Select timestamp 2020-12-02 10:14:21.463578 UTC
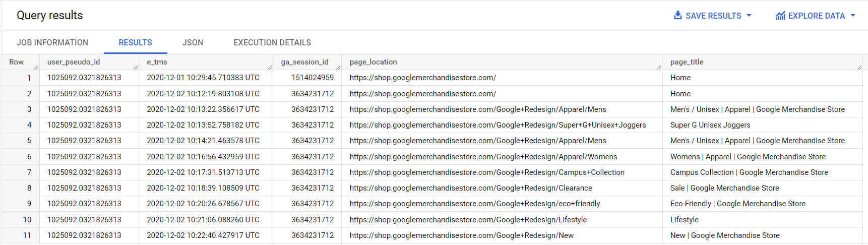Viewport: 868px width, 245px height. (x=203, y=141)
